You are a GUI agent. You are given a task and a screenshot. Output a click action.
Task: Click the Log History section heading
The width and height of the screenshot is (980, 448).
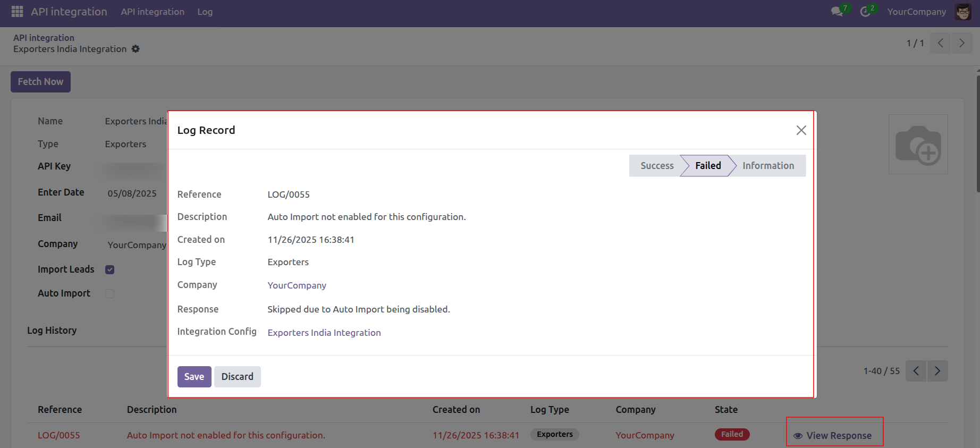click(x=52, y=331)
